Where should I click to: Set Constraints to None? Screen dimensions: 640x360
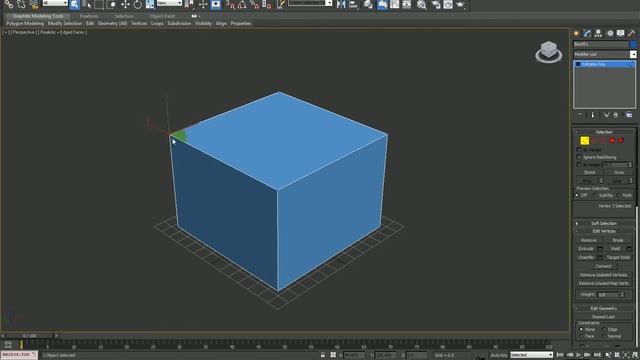[581, 329]
